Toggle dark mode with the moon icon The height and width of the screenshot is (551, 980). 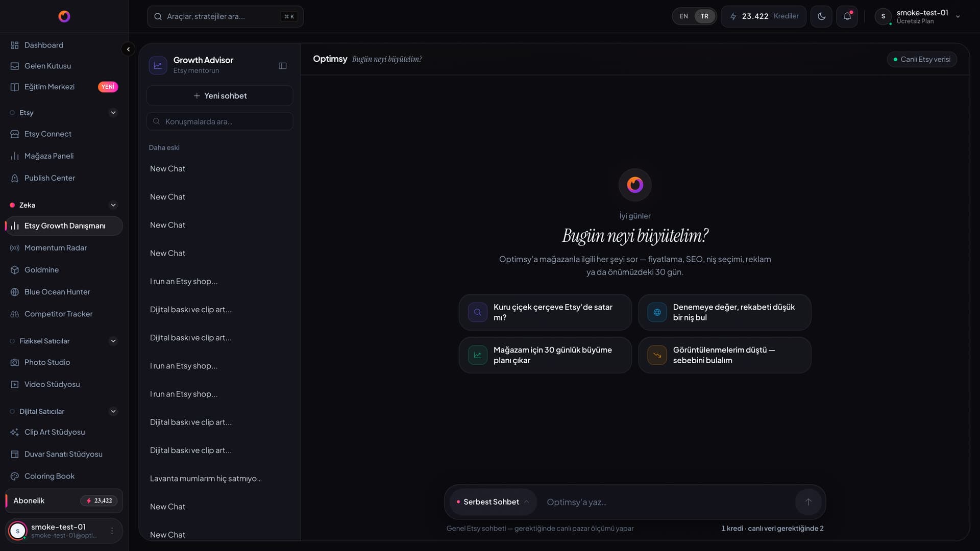[821, 16]
